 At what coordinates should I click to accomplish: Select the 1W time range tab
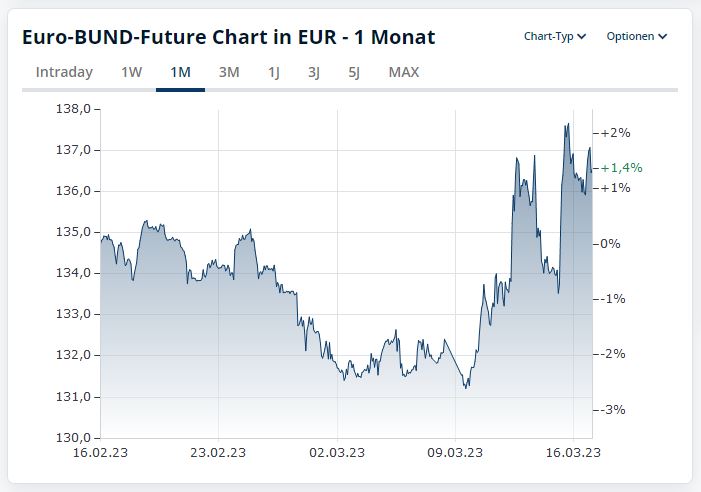click(131, 72)
